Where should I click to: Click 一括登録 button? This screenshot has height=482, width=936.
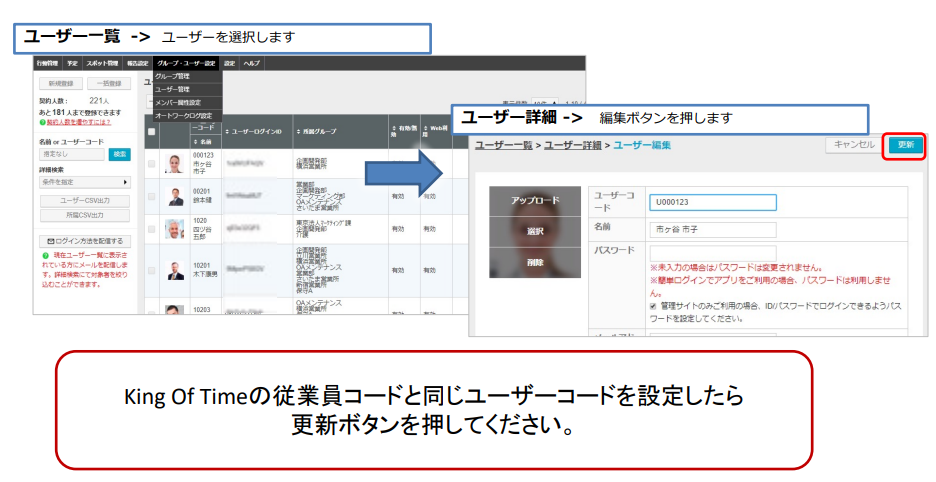tap(109, 84)
